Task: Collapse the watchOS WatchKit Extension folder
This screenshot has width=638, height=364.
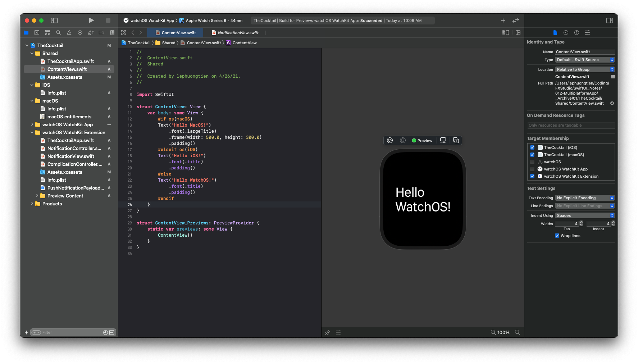Action: [x=32, y=132]
